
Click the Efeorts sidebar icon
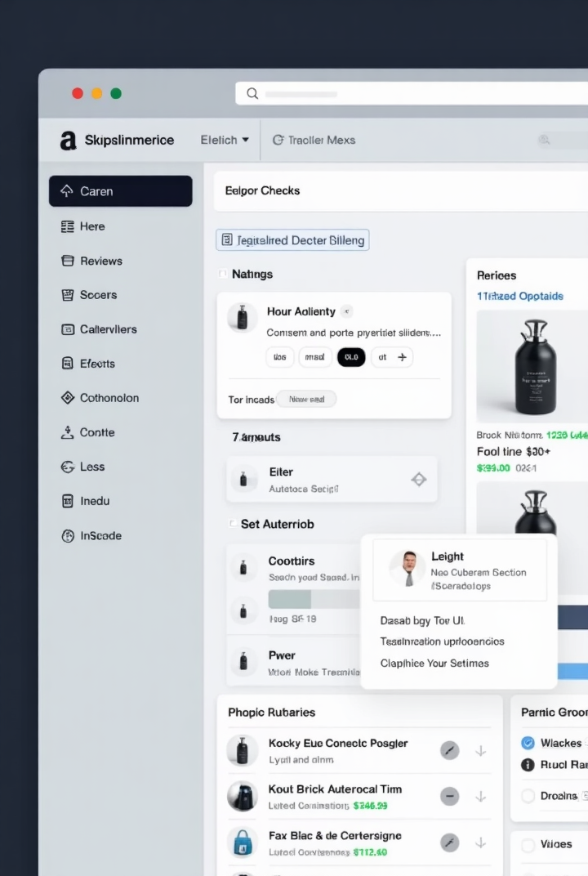(x=68, y=364)
